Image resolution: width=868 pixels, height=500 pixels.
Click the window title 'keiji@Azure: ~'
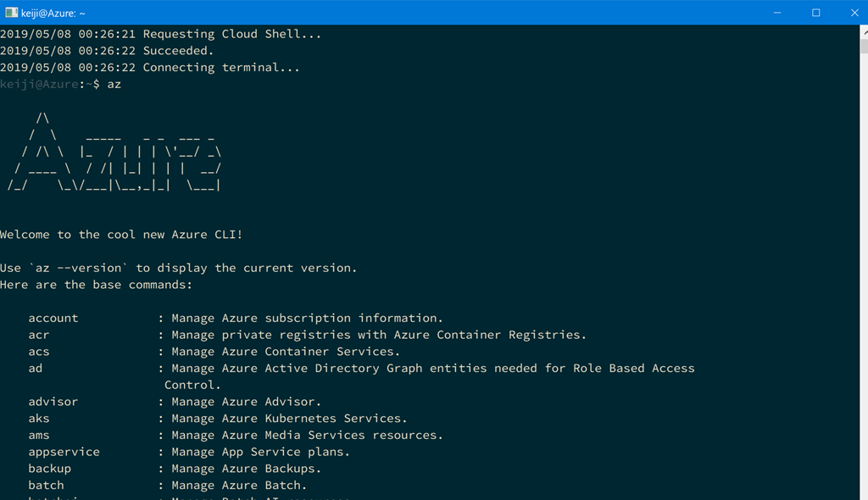(53, 13)
